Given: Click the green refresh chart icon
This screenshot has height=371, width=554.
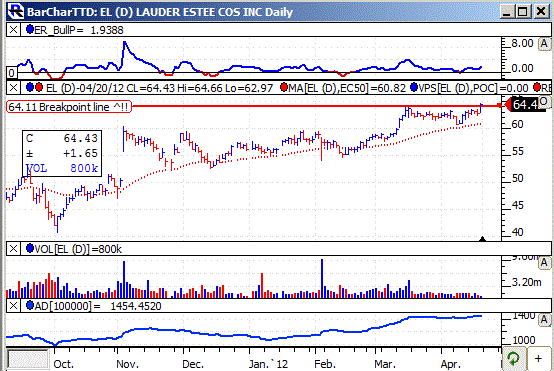Looking at the screenshot, I should (513, 359).
